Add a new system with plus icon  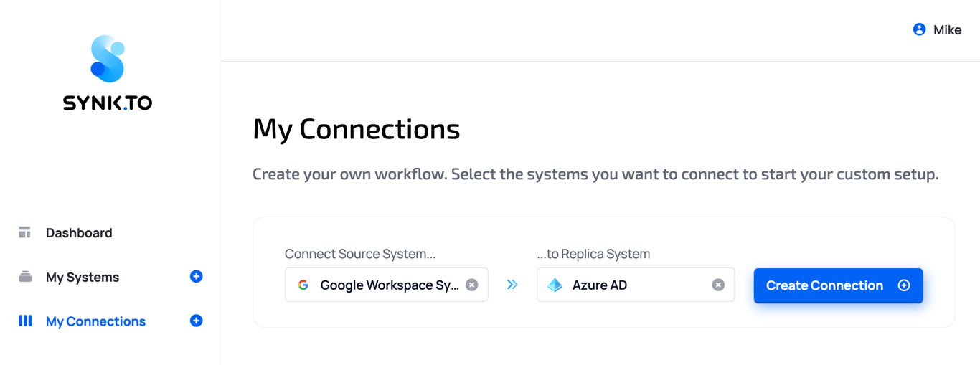196,277
